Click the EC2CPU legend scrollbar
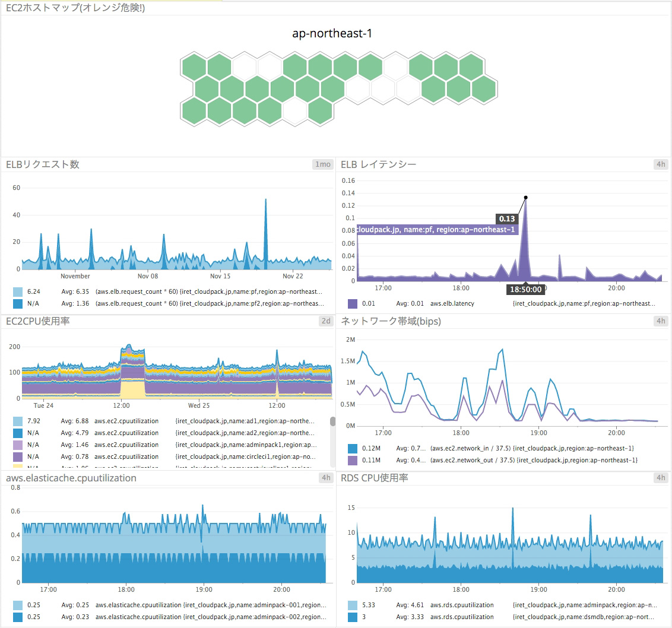This screenshot has height=628, width=672. click(x=332, y=422)
